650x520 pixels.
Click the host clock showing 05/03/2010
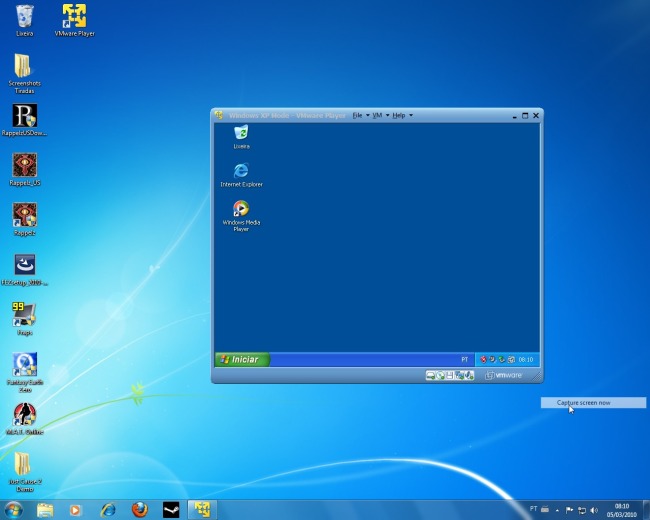[622, 510]
